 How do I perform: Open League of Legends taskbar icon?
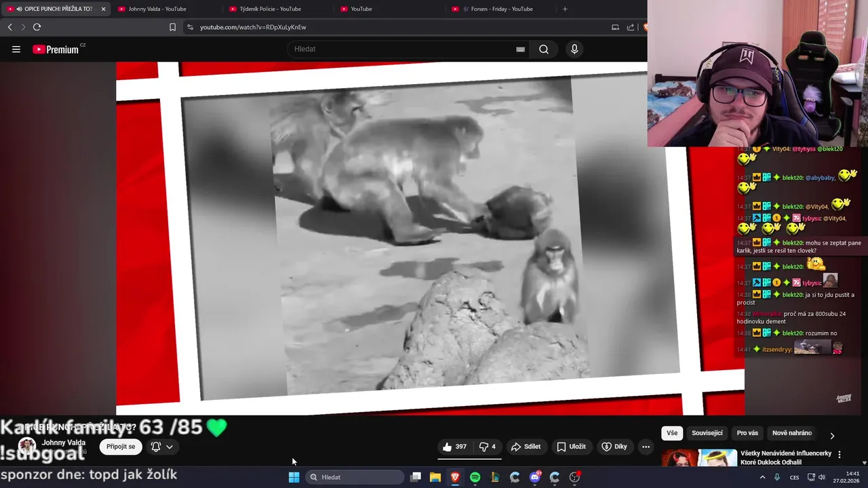point(495,477)
